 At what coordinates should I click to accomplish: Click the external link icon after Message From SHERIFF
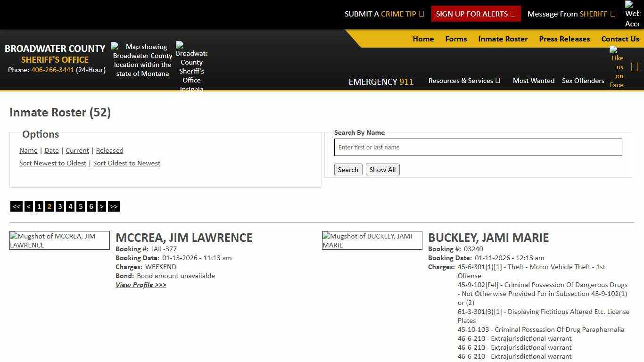click(613, 14)
